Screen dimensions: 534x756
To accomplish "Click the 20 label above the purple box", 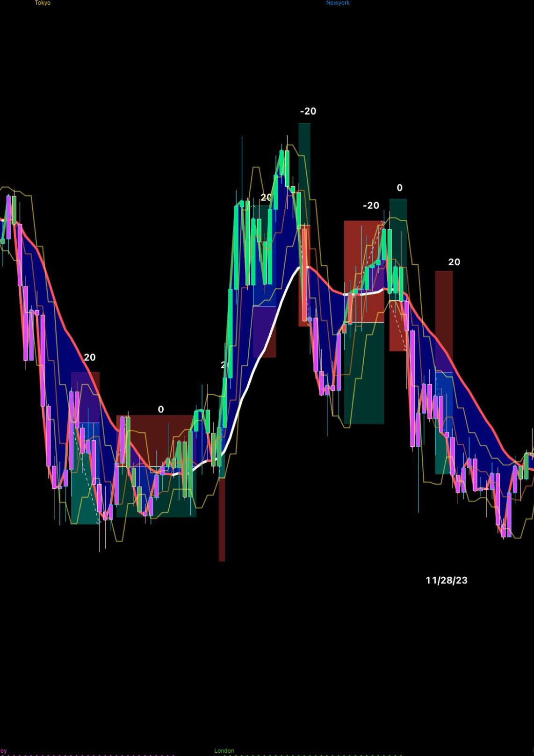I will click(x=89, y=357).
